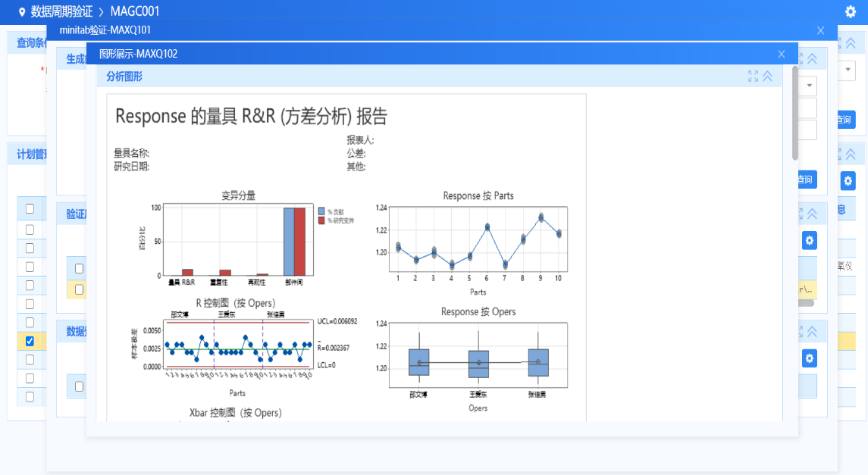Open gear settings in 数据 section
This screenshot has height=475, width=868.
(x=810, y=358)
